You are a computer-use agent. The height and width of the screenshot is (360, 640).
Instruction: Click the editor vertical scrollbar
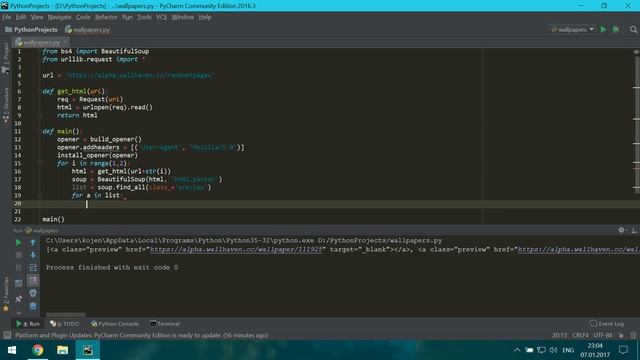click(636, 124)
